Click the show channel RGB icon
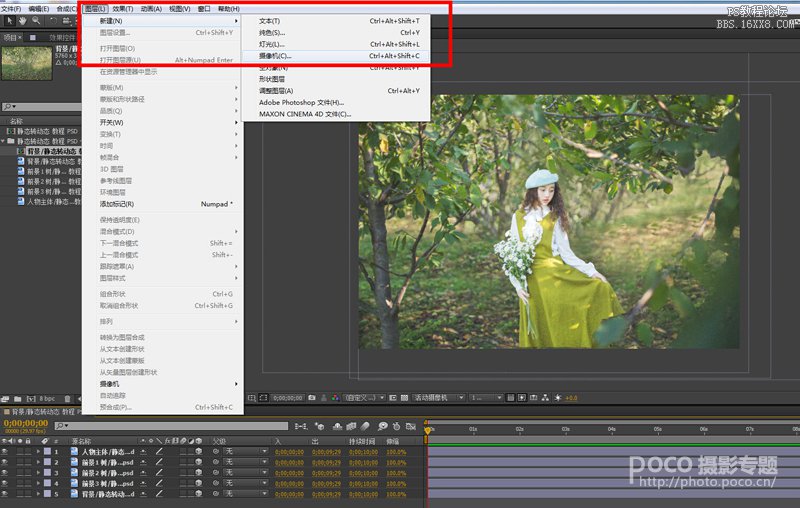The height and width of the screenshot is (508, 800). pyautogui.click(x=335, y=398)
